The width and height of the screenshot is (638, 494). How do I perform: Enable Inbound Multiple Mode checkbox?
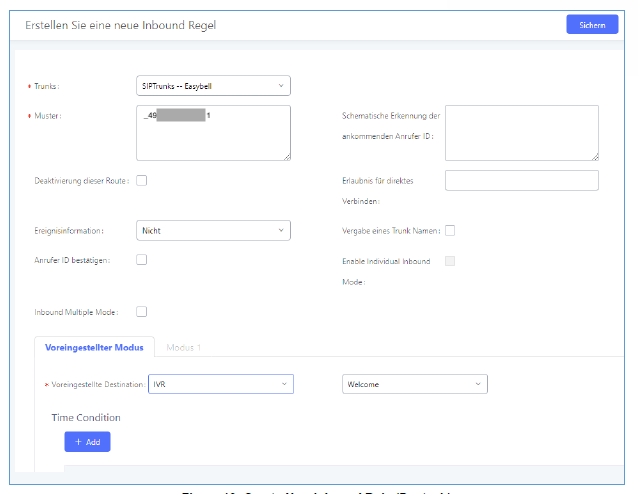point(141,311)
